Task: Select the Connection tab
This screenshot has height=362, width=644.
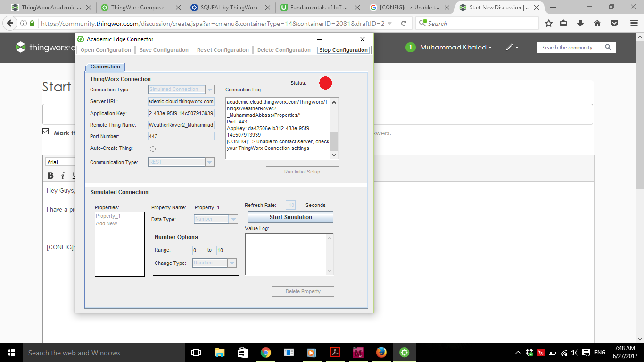Action: 105,67
